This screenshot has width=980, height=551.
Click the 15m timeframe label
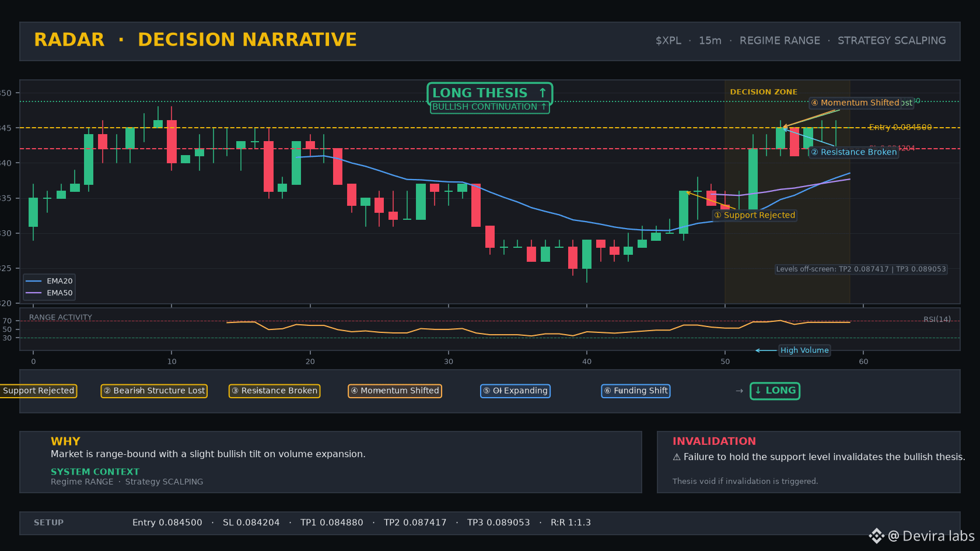coord(710,40)
